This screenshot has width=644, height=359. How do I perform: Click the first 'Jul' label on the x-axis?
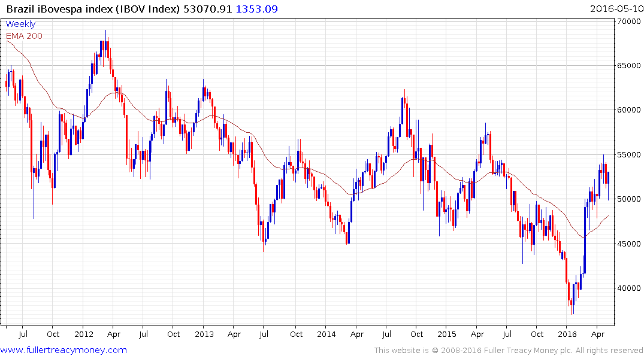pyautogui.click(x=23, y=334)
